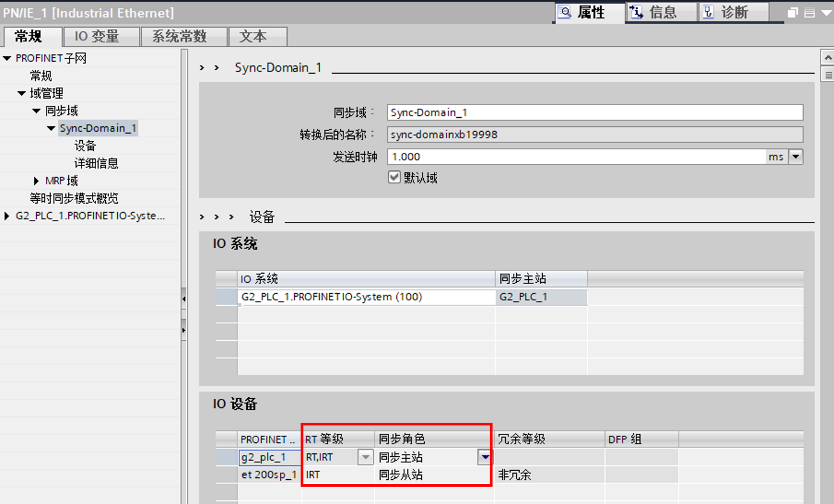Open the 系统常数 tab
834x504 pixels.
(183, 36)
